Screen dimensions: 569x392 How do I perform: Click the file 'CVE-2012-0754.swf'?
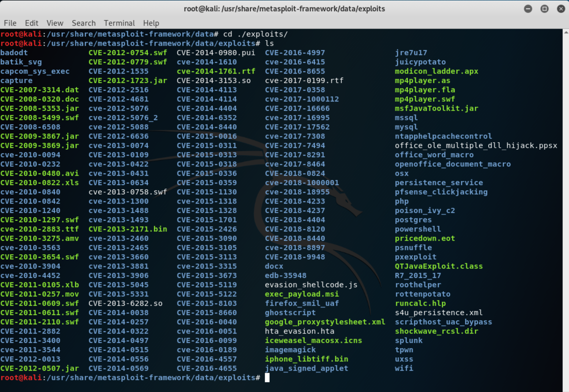(128, 53)
